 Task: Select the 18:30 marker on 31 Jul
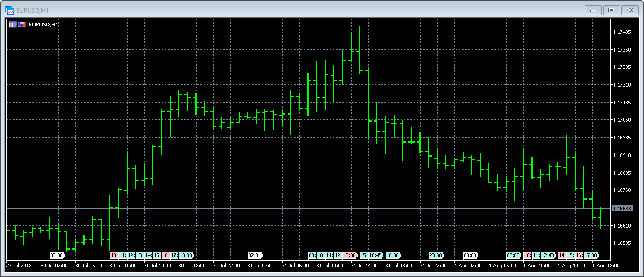pyautogui.click(x=394, y=255)
